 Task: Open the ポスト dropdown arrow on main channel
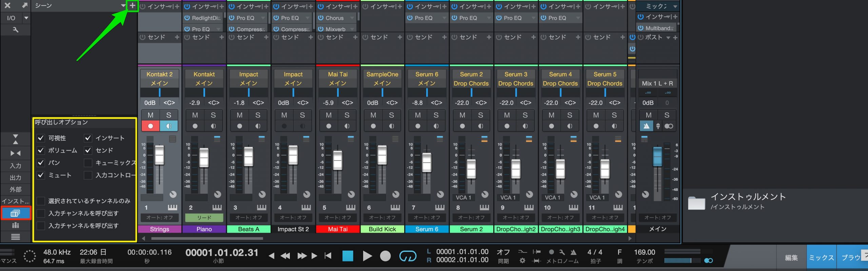tap(668, 38)
